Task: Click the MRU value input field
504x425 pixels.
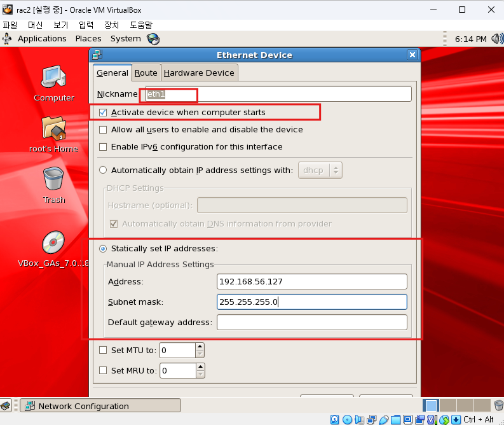Action: 178,371
